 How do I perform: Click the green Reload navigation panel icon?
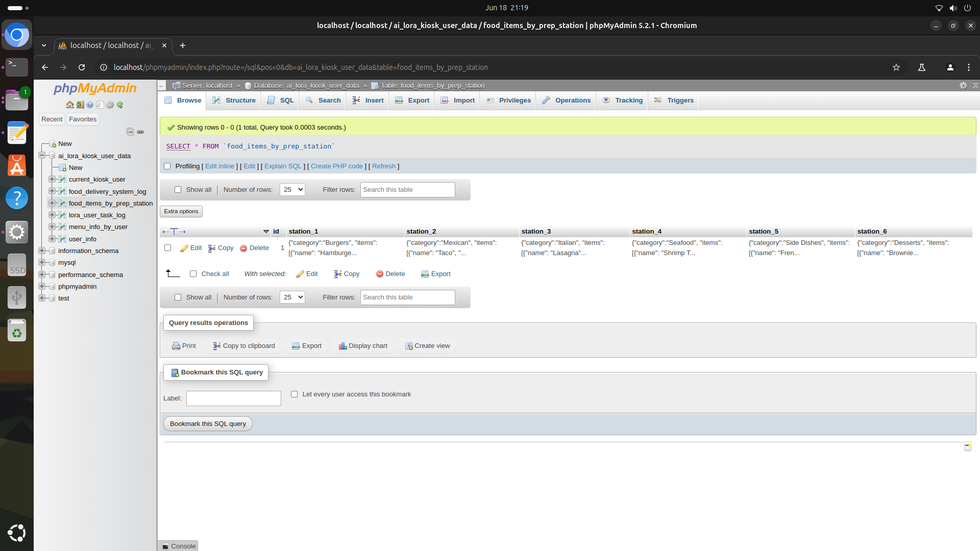click(120, 105)
